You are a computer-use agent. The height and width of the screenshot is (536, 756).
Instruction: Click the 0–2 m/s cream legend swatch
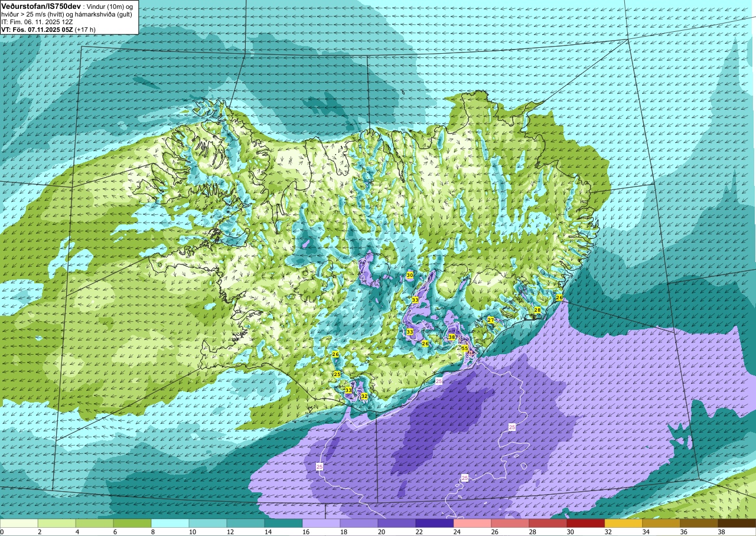pyautogui.click(x=19, y=523)
